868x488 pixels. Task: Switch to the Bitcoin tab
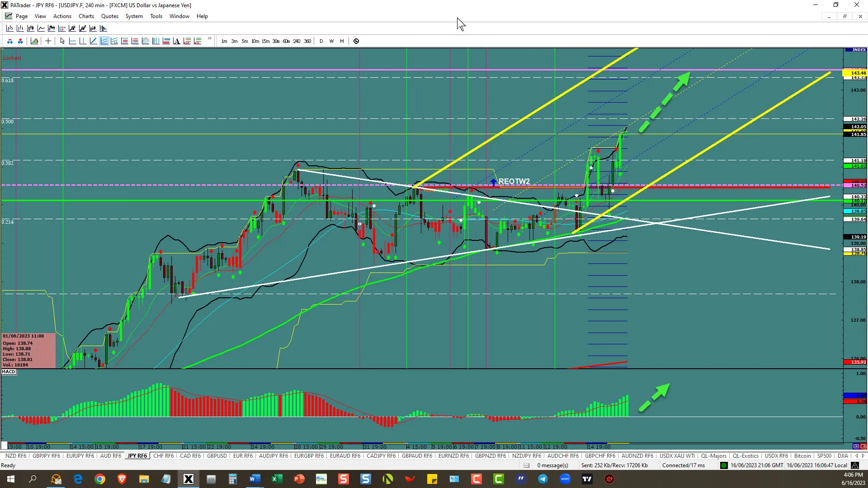[x=802, y=455]
